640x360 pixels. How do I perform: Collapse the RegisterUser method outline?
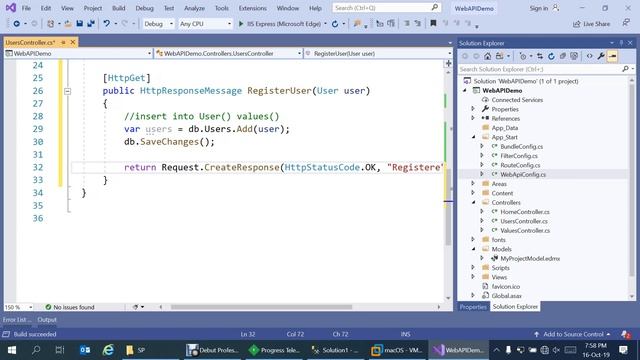tap(68, 91)
